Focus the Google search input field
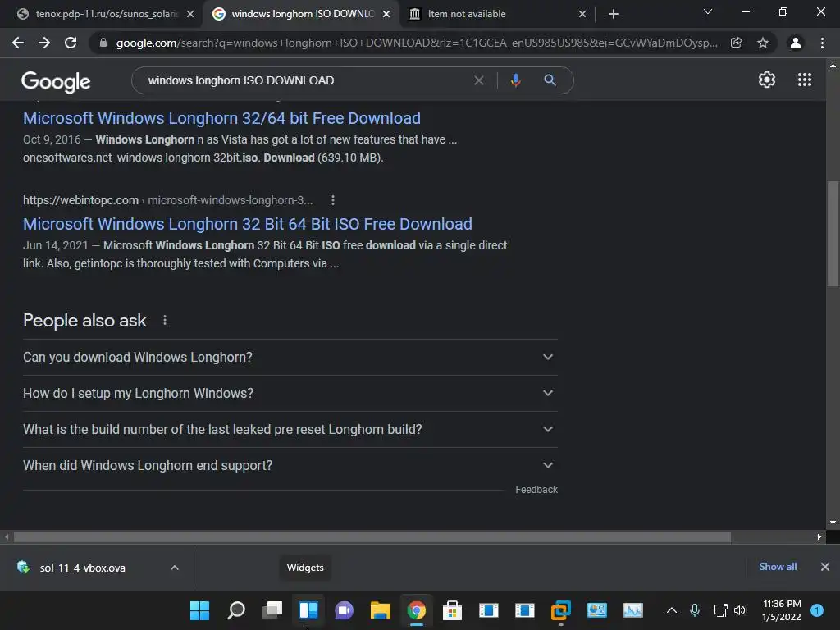Screen dimensions: 840x630 coord(307,80)
